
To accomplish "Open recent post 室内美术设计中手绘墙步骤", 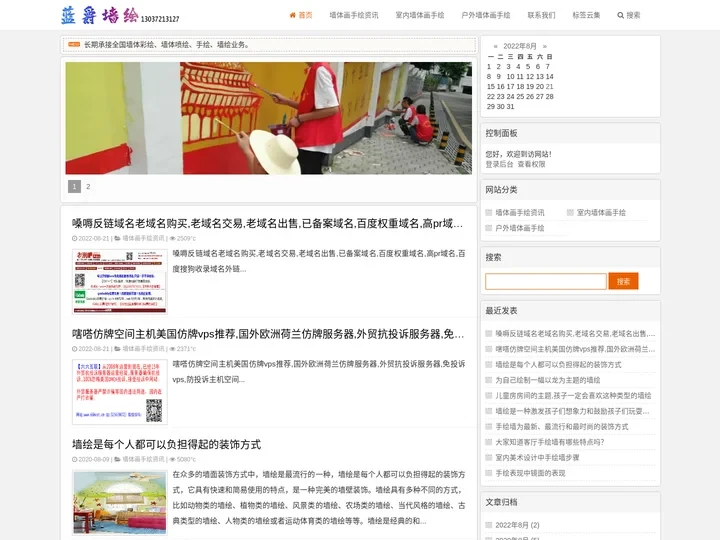I will [x=537, y=458].
